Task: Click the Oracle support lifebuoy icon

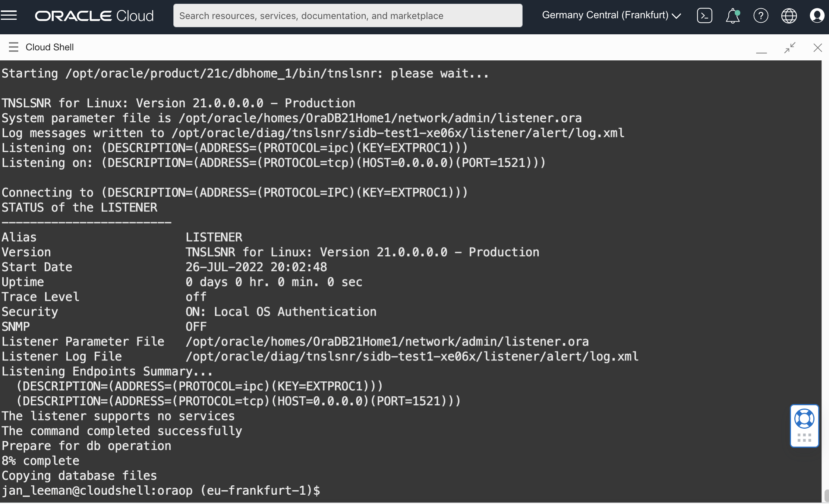Action: (804, 419)
